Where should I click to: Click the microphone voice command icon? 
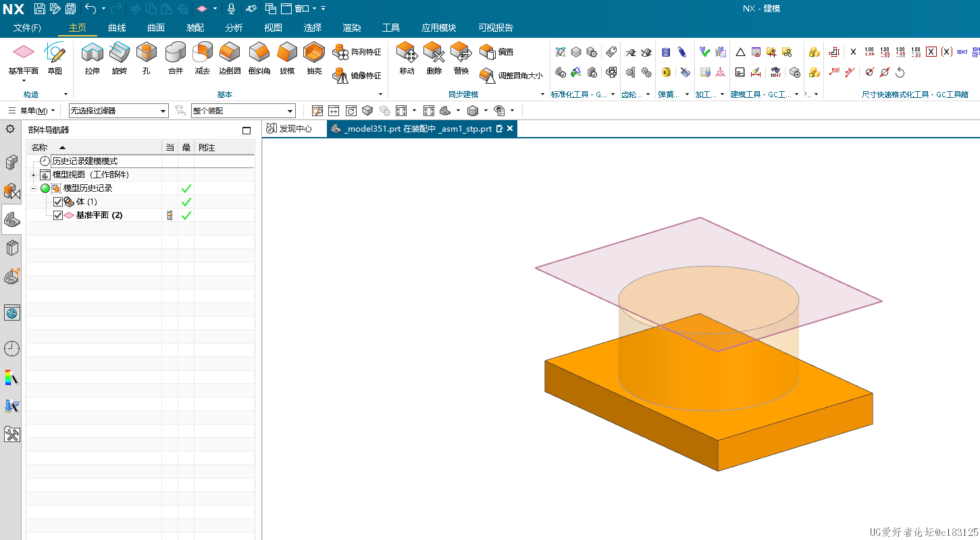tap(231, 9)
